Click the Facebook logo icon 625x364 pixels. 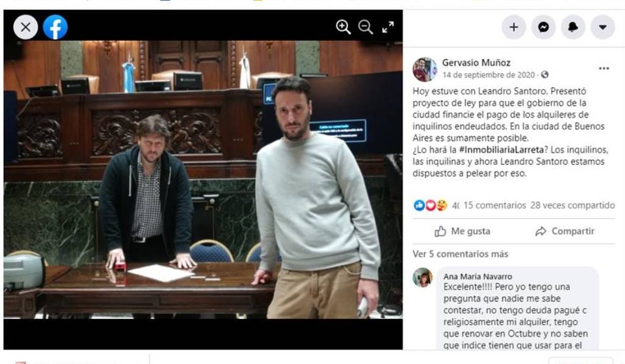(55, 27)
